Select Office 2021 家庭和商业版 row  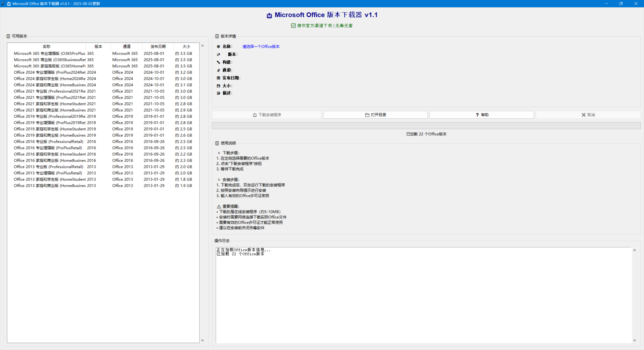(103, 110)
